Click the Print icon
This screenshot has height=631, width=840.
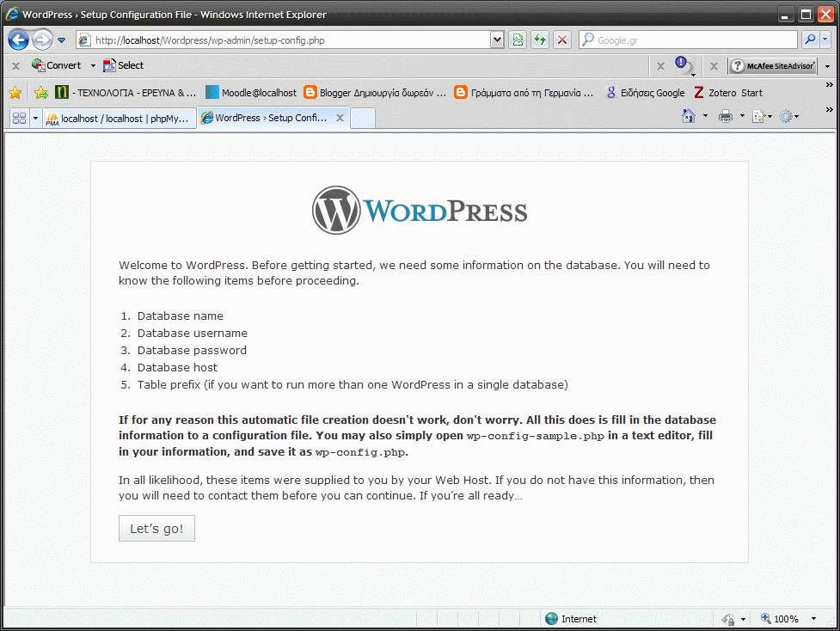click(726, 116)
